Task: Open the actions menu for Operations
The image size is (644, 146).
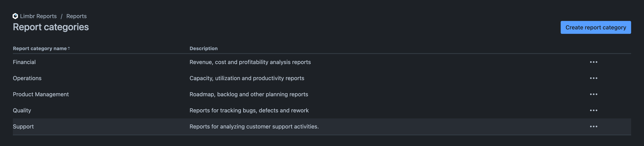Action: click(594, 78)
